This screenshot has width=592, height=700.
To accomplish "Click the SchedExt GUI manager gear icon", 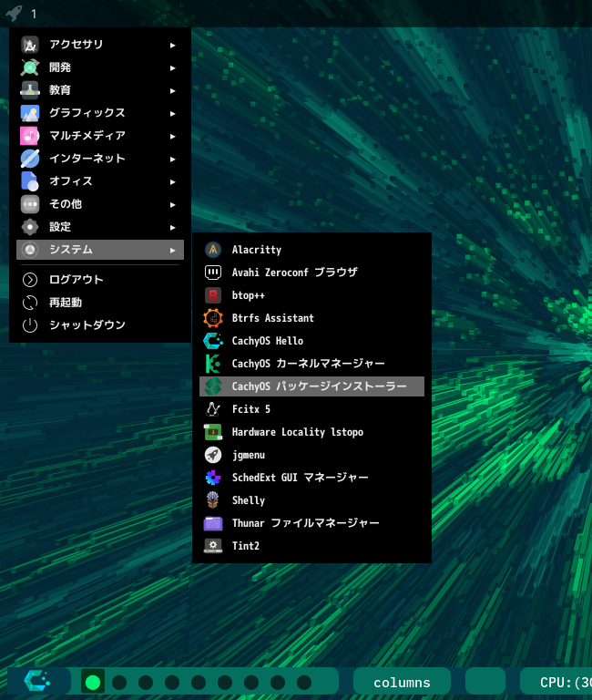I will tap(213, 478).
